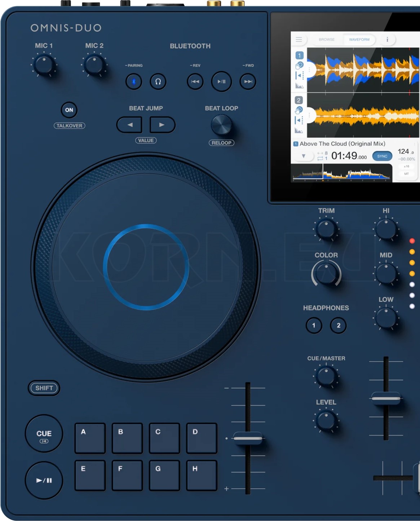This screenshot has height=521, width=420.
Task: Open the hamburger menu on the touchscreen
Action: pos(299,40)
